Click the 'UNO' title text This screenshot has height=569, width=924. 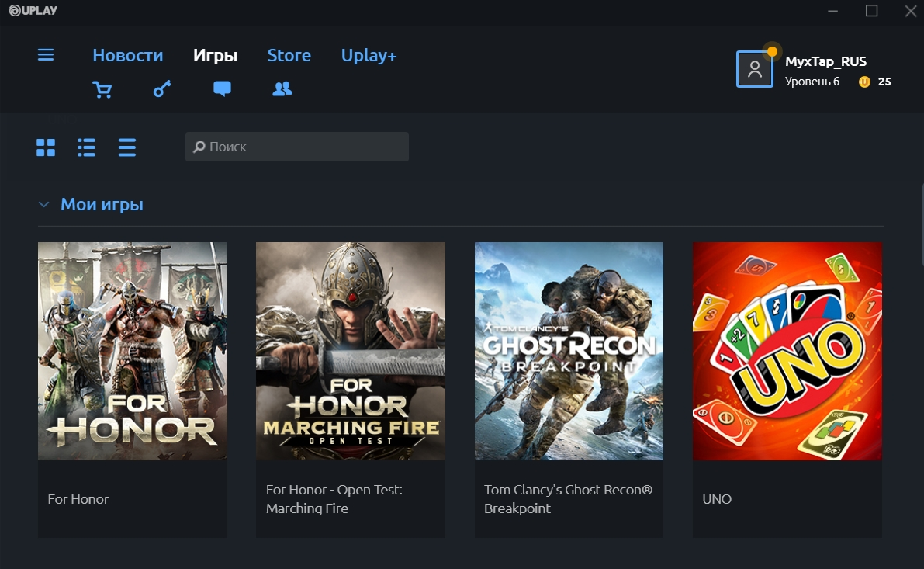coord(717,499)
